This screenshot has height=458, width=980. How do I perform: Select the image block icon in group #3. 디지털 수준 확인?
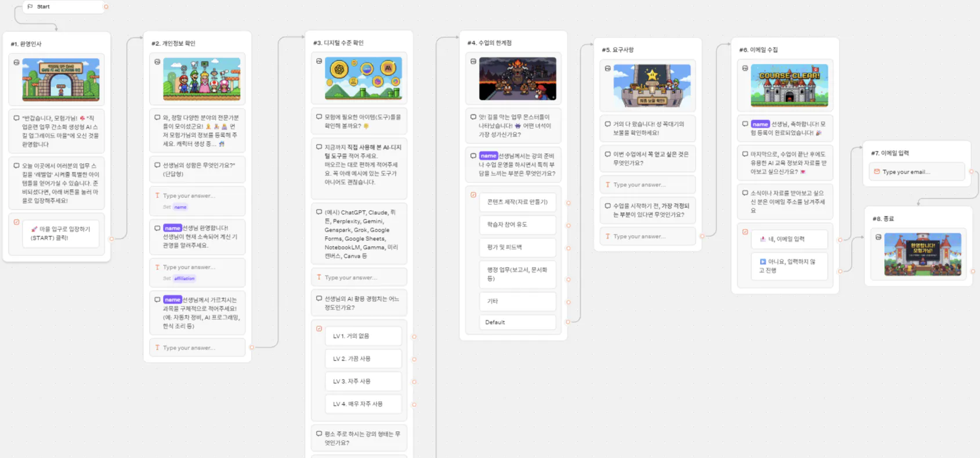pos(319,61)
